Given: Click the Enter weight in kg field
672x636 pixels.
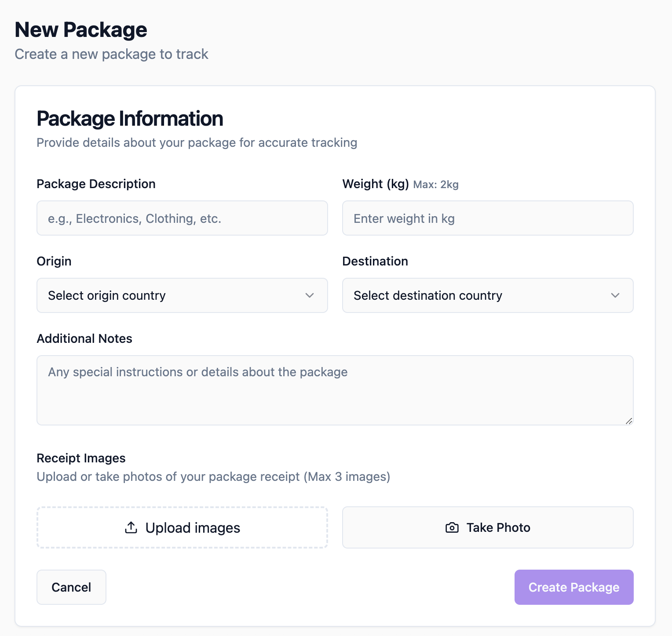Looking at the screenshot, I should [487, 218].
